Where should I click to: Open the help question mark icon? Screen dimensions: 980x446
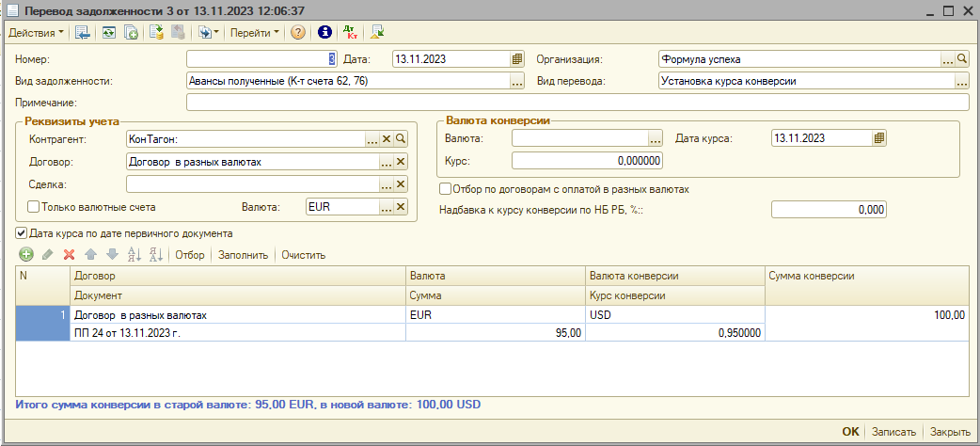(x=297, y=32)
